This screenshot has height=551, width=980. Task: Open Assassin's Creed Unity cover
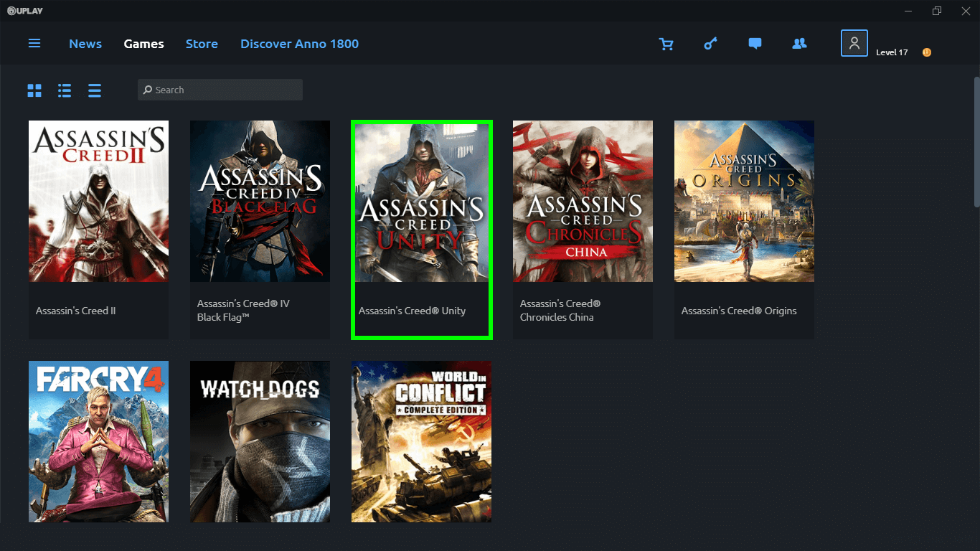point(421,201)
